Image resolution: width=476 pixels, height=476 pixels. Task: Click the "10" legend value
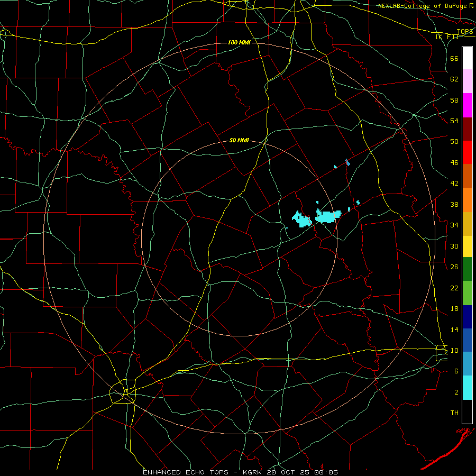tap(454, 350)
